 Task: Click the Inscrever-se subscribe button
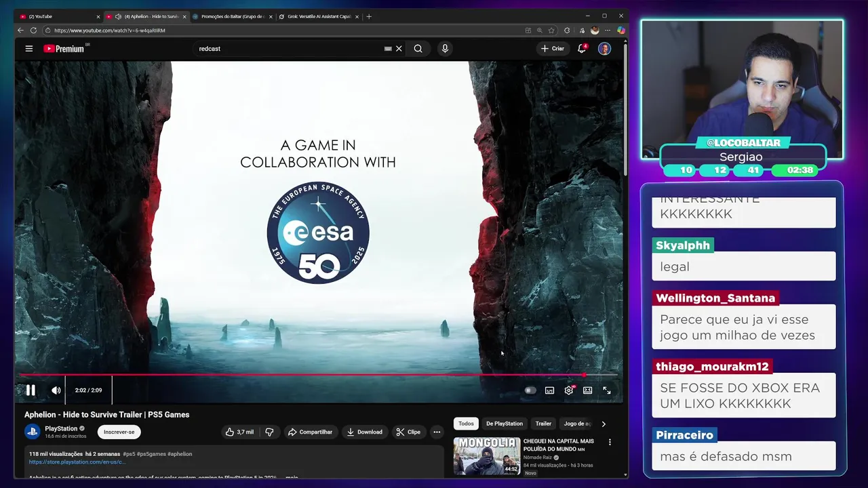click(119, 432)
